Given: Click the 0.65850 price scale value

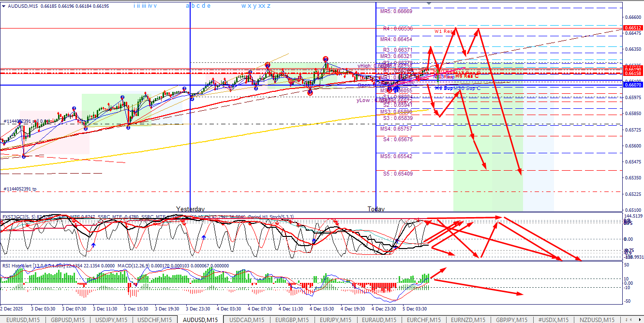Looking at the screenshot, I should tap(634, 114).
